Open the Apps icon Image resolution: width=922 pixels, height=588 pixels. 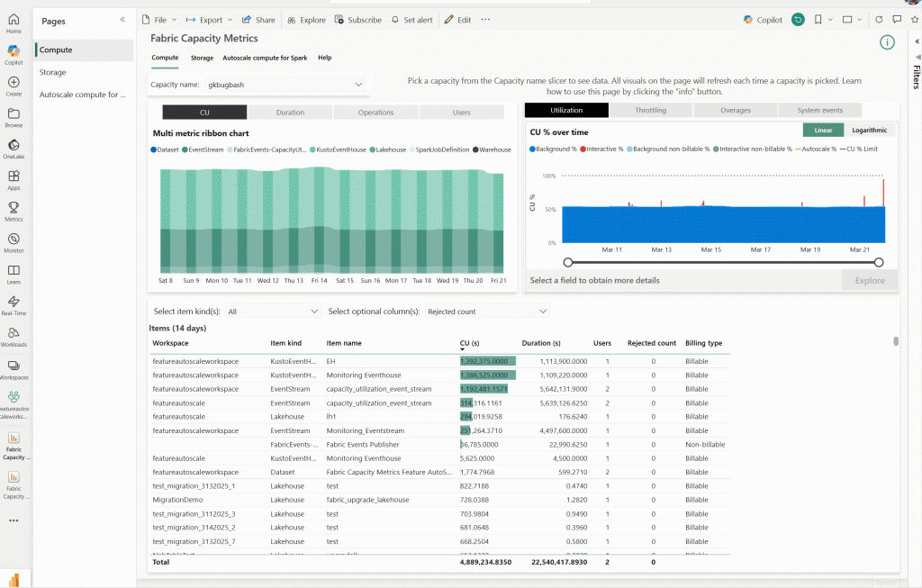click(14, 179)
